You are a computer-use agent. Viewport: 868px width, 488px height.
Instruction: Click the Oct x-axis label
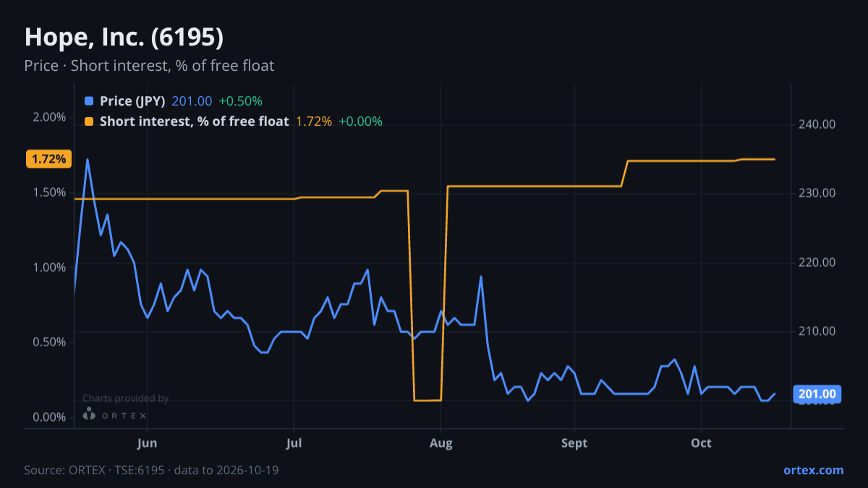(701, 442)
